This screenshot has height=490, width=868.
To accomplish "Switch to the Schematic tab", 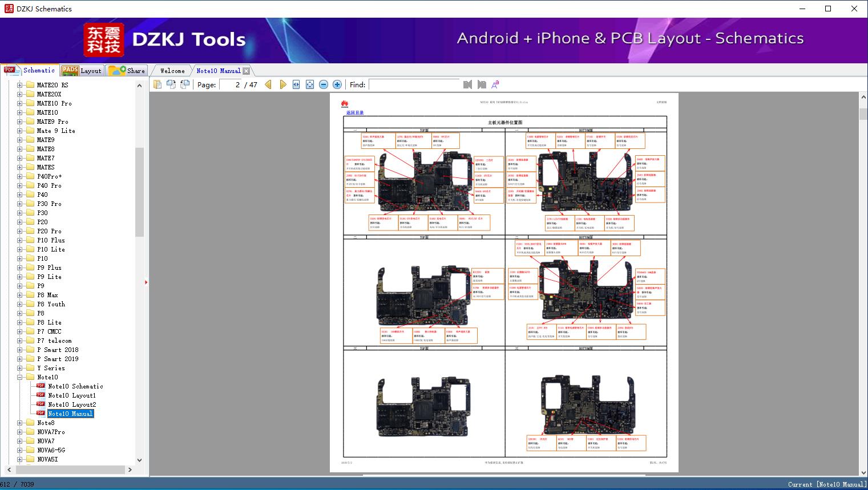I will (x=30, y=70).
